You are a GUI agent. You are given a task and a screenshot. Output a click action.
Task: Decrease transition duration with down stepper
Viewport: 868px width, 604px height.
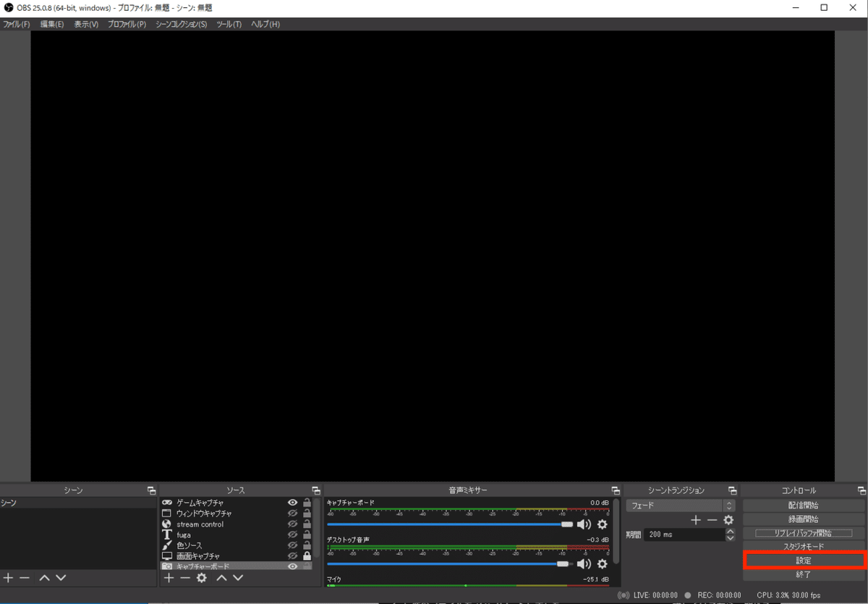point(730,538)
